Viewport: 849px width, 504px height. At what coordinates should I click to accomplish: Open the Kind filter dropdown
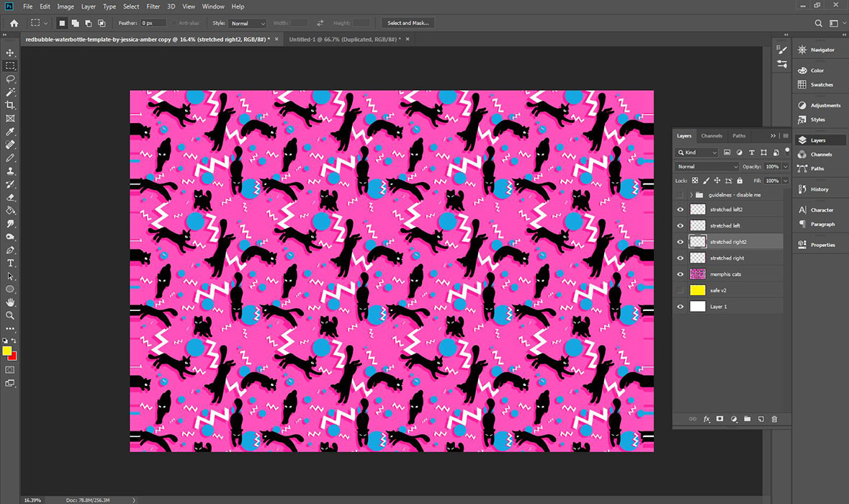[x=697, y=153]
